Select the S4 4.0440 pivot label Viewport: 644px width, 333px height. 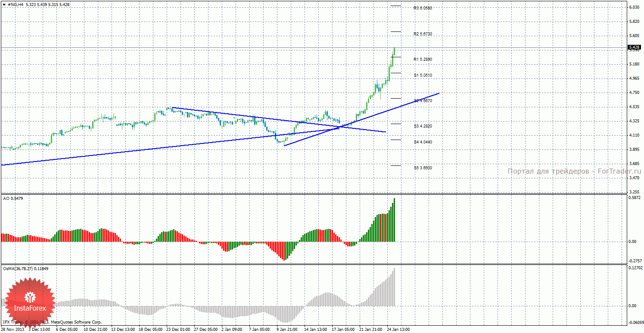(423, 142)
